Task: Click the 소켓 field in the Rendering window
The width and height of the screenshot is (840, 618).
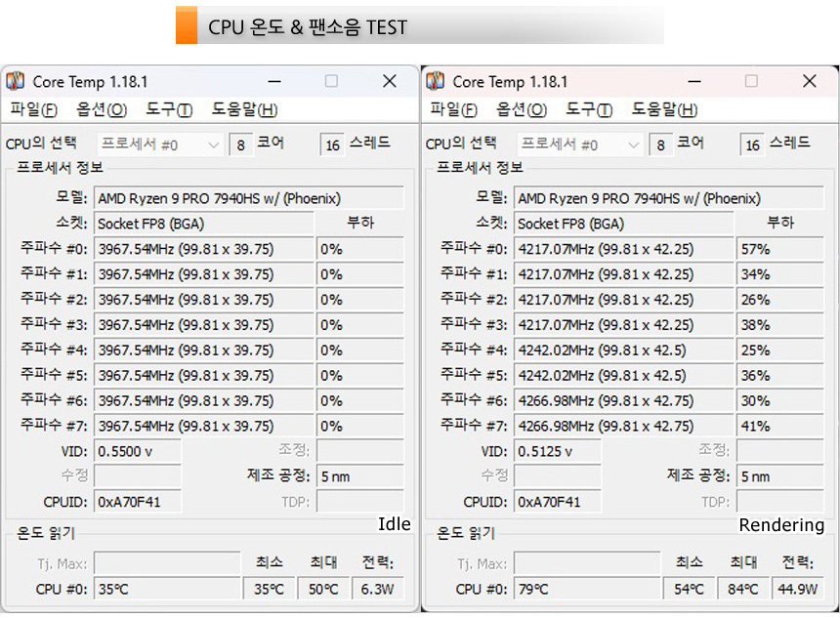Action: [623, 224]
